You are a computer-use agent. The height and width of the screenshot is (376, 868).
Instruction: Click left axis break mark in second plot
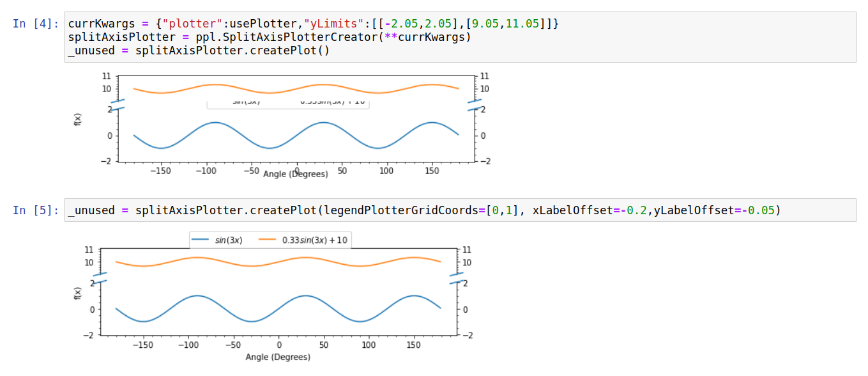[x=101, y=279]
